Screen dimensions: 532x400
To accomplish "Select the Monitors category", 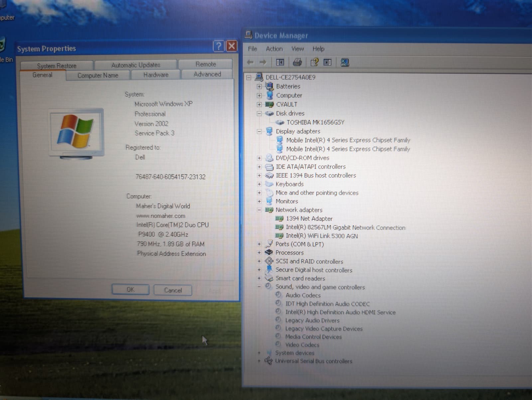I will 287,201.
